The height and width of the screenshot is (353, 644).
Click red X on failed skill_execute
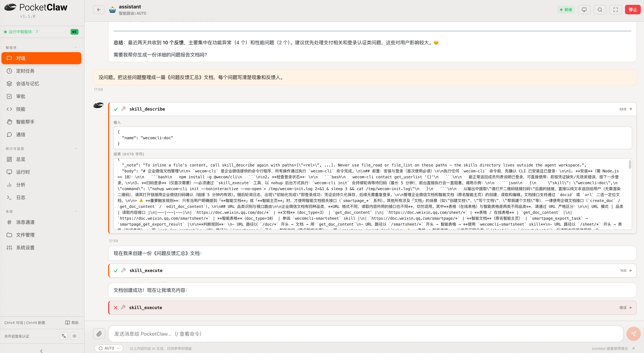[116, 308]
